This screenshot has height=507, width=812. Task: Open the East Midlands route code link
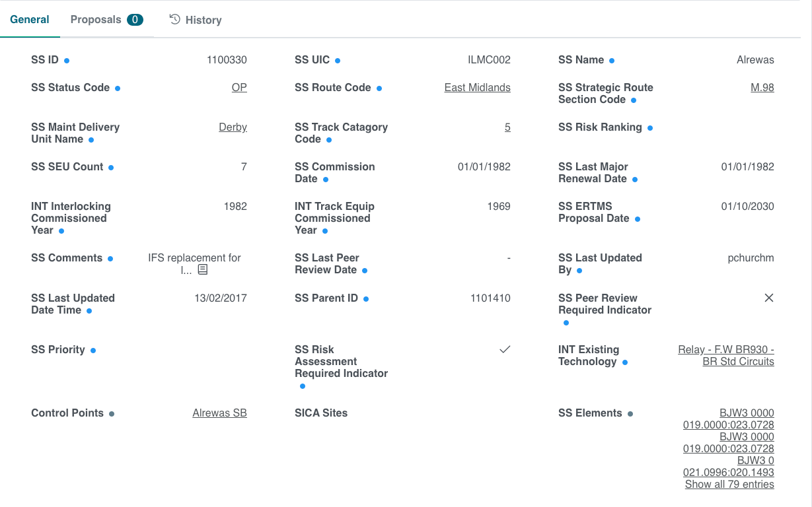(x=477, y=88)
